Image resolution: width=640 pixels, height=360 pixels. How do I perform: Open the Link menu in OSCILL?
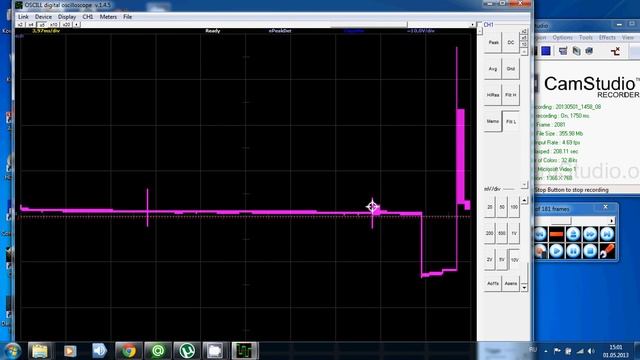click(x=23, y=17)
